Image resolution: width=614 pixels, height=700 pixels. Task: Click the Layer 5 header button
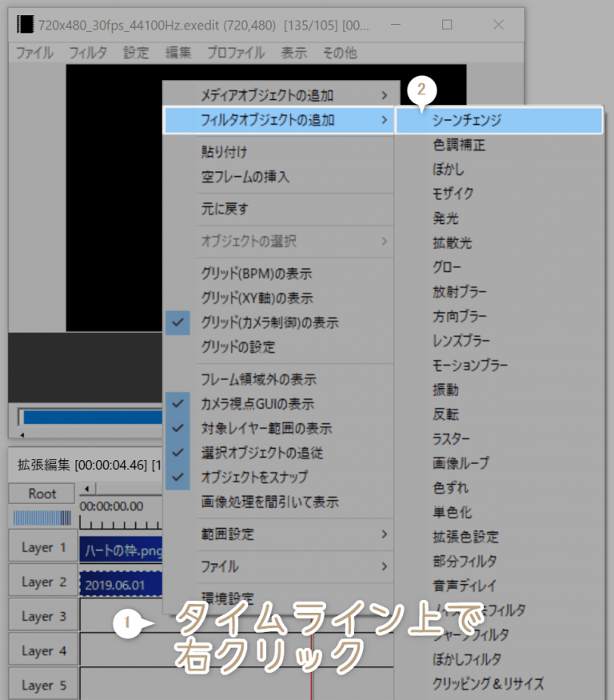click(43, 685)
